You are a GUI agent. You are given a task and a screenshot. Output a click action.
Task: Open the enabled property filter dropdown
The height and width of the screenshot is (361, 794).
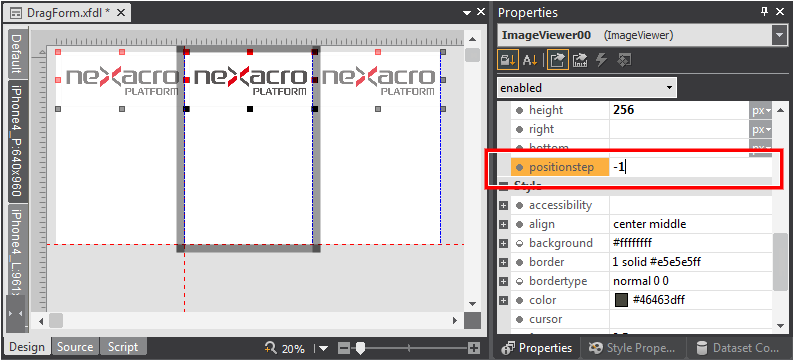tap(669, 88)
